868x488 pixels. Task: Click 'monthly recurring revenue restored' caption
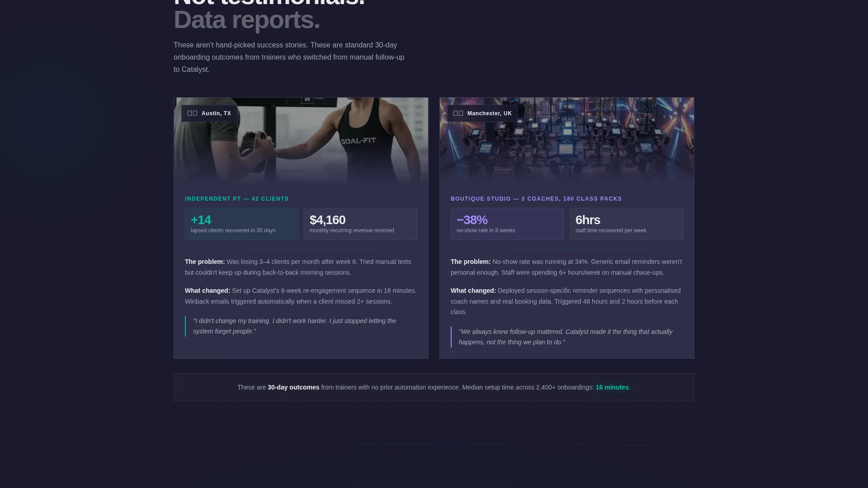click(x=352, y=230)
